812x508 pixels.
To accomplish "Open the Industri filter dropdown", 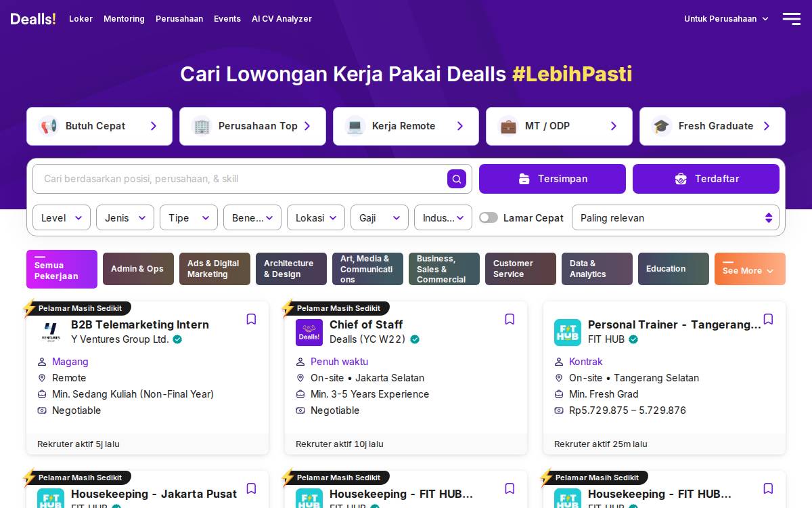I will [x=443, y=217].
